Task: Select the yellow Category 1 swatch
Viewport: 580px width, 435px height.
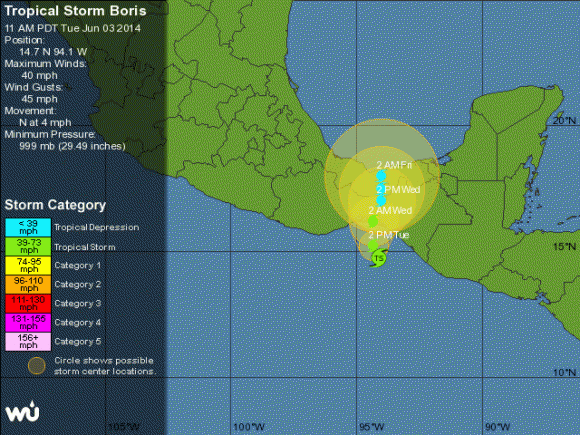Action: [x=28, y=265]
